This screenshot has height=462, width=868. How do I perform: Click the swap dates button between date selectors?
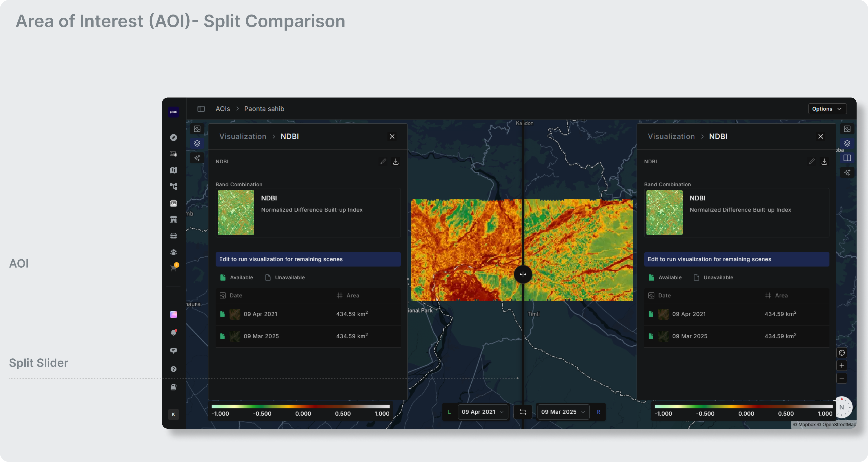pyautogui.click(x=523, y=412)
